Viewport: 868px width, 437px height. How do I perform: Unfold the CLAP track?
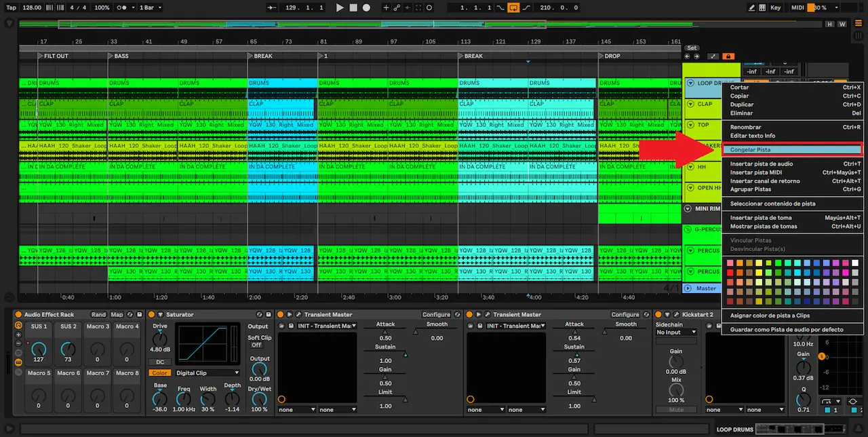coord(690,104)
